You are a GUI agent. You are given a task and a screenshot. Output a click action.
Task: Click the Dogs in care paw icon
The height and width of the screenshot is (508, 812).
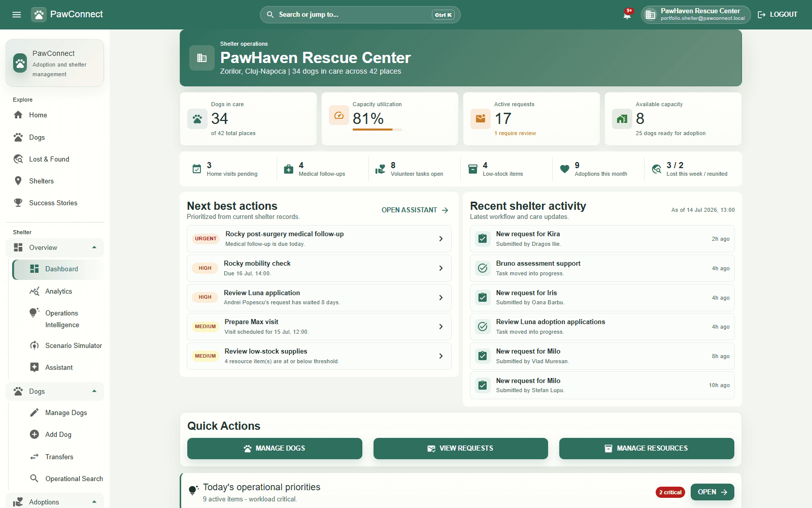tap(197, 119)
